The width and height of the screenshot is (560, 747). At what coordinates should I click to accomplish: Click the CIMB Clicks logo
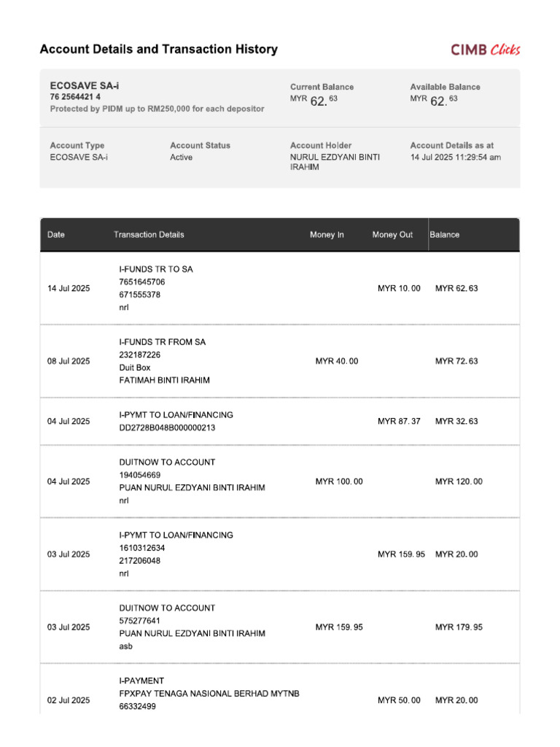[485, 50]
